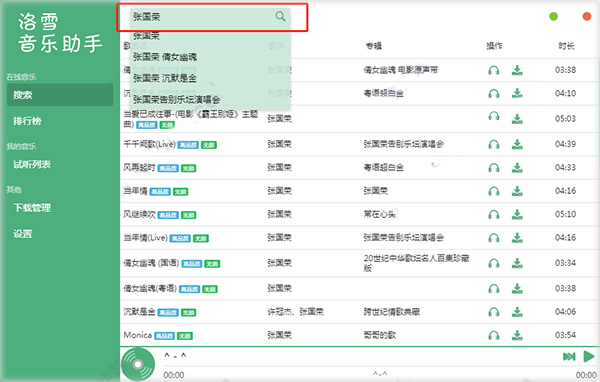Play preview of 04:10 song in 粤语超白金
Image resolution: width=600 pixels, height=382 pixels.
pyautogui.click(x=494, y=93)
